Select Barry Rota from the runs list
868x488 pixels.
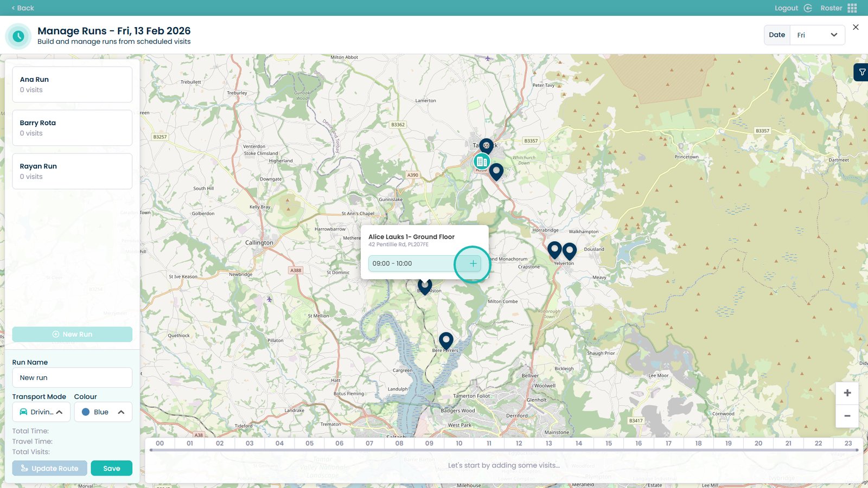[x=72, y=128]
